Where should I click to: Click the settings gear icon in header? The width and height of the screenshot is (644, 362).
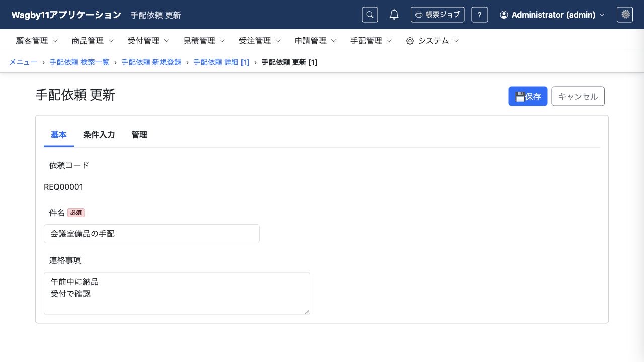(625, 15)
